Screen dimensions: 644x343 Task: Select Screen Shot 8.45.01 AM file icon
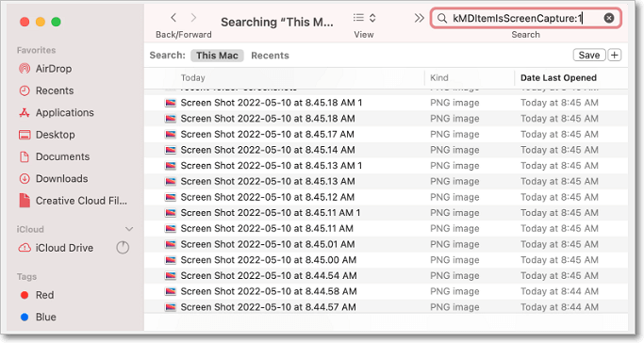[x=171, y=244]
